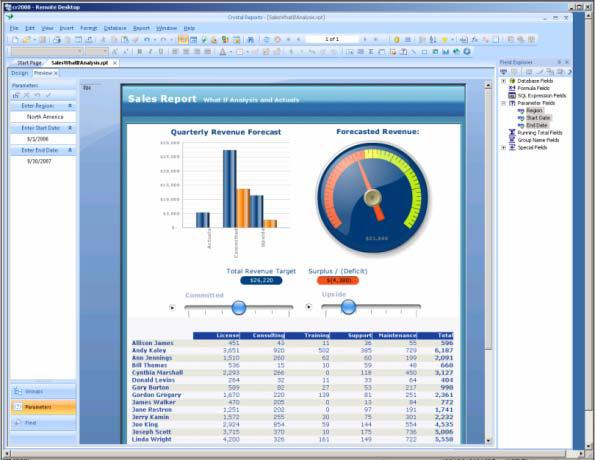Go to next page arrow
Screen dimensions: 595x460
pyautogui.click(x=365, y=39)
